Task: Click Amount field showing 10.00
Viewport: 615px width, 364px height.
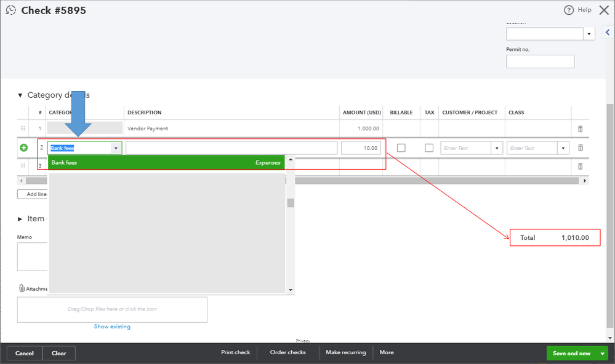Action: (361, 148)
